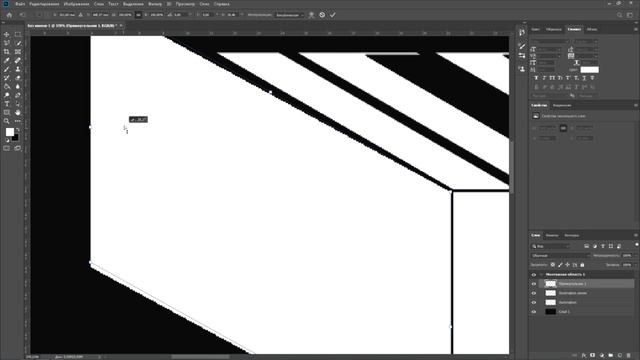Select the Rectangular Marquee tool
640x360 pixels.
pyautogui.click(x=18, y=35)
